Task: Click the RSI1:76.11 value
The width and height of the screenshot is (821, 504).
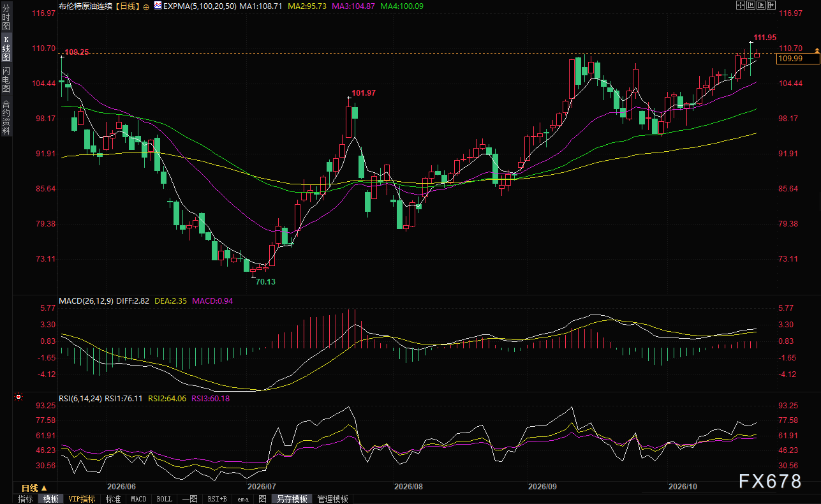Action: pyautogui.click(x=124, y=398)
